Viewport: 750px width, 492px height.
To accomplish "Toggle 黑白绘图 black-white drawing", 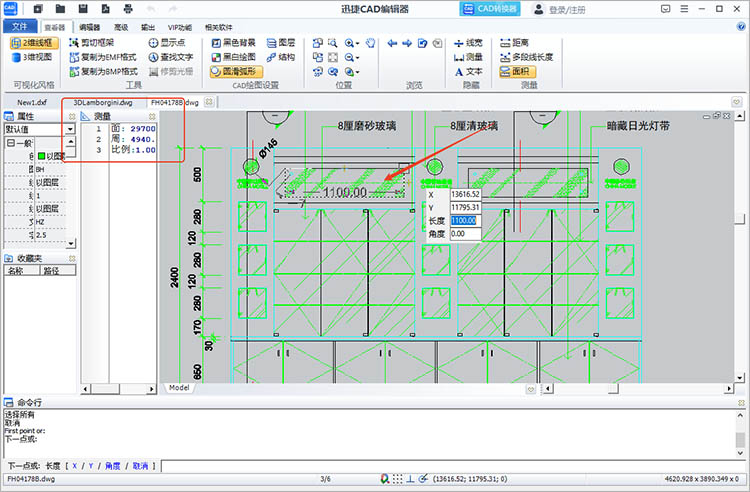I will pos(233,57).
